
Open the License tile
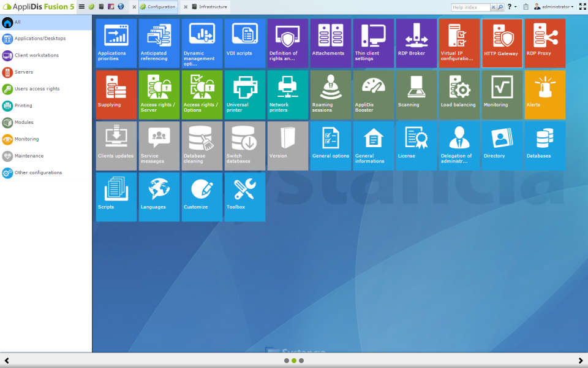pyautogui.click(x=417, y=146)
